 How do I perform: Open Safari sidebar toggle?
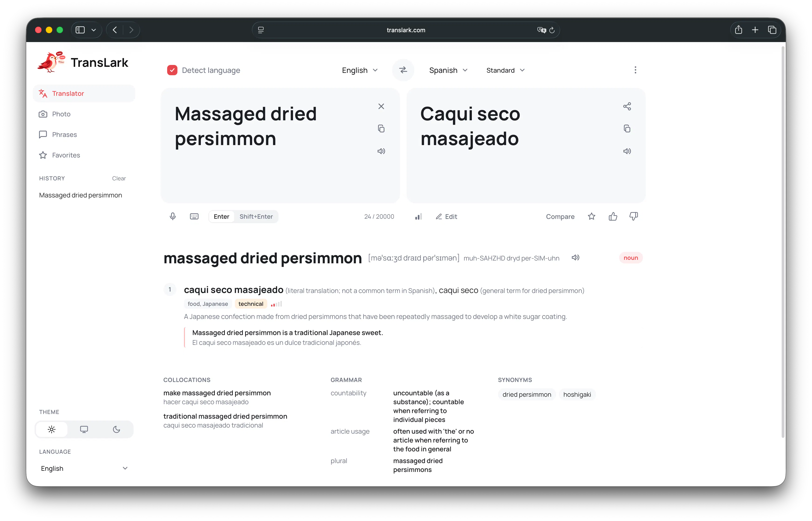click(80, 30)
